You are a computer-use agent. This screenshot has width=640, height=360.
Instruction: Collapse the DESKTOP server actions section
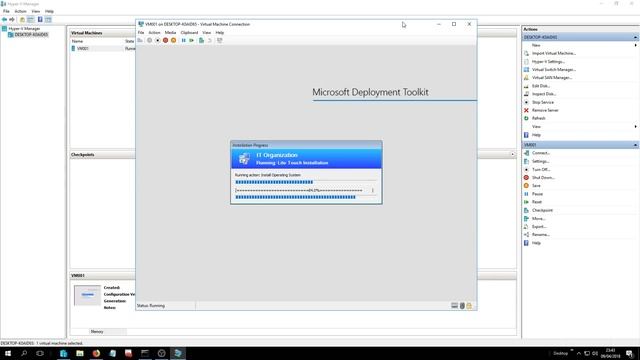pos(635,37)
